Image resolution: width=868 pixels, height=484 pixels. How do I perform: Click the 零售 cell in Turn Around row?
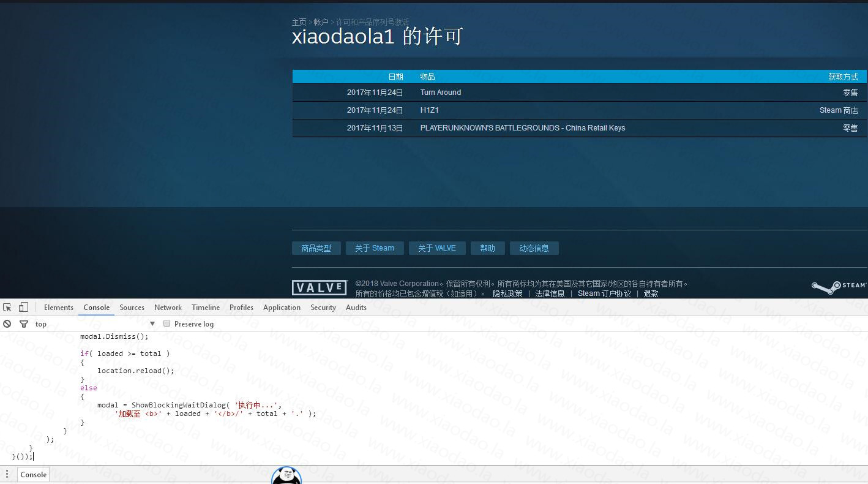tap(850, 93)
